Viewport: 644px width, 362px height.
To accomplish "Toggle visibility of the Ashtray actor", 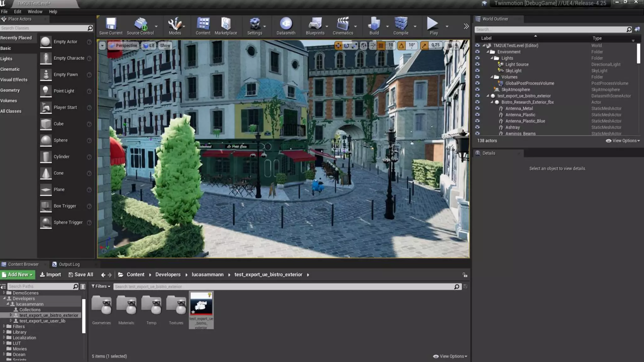I will pos(477,127).
